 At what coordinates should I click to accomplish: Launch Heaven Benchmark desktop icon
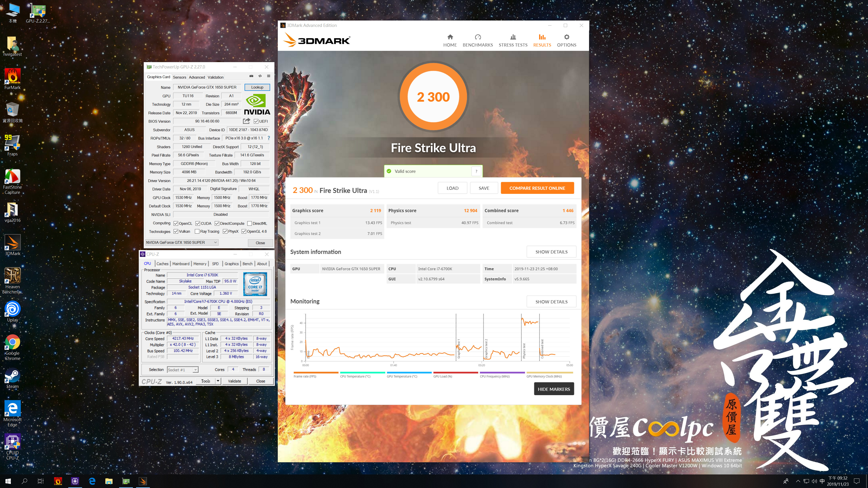tap(12, 281)
